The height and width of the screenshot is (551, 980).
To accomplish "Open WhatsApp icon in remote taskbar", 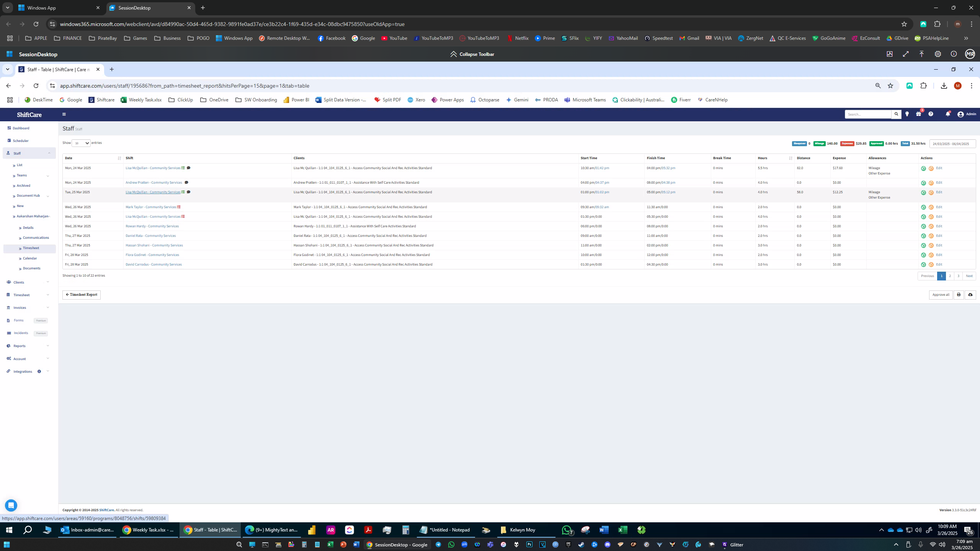I will click(x=567, y=530).
